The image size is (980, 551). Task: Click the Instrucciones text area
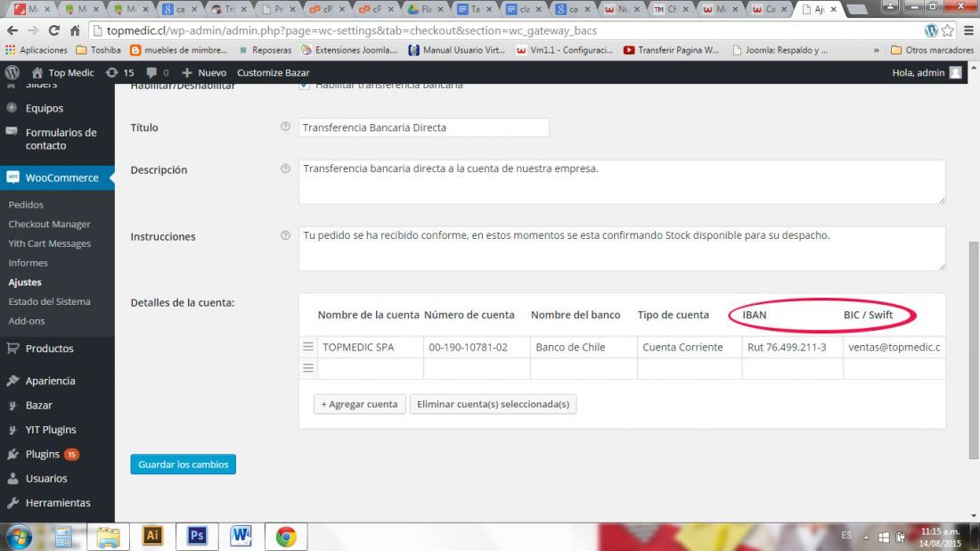622,248
